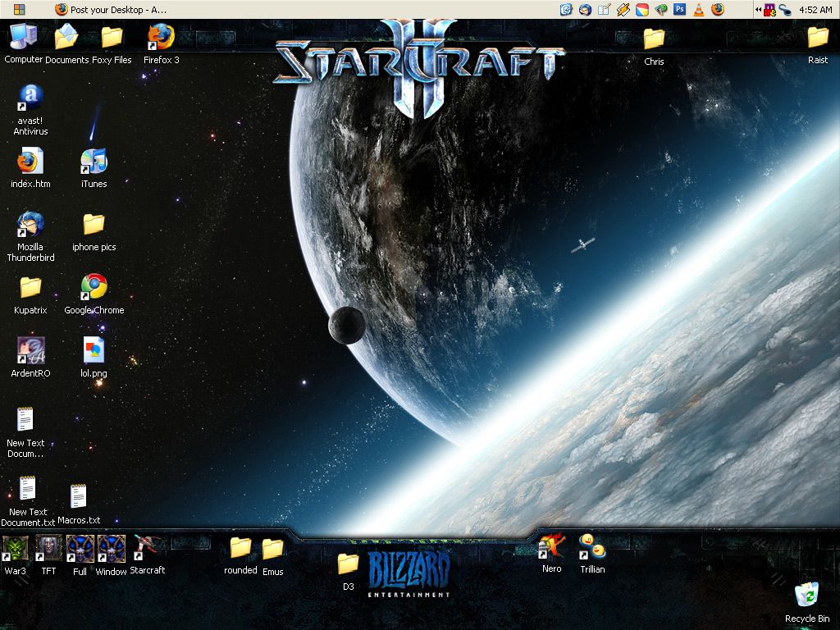Select the index.htm file
Image resolution: width=840 pixels, height=630 pixels.
30,167
